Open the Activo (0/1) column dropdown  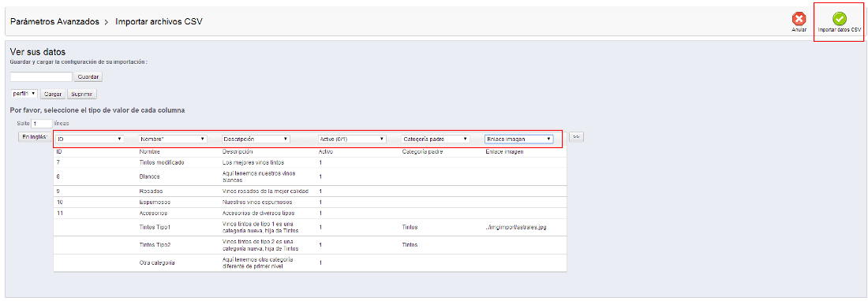(x=352, y=139)
